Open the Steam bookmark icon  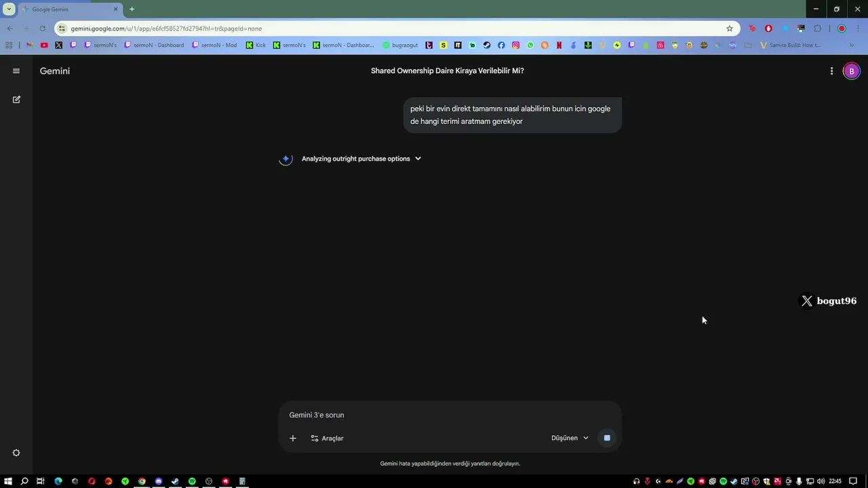(487, 45)
